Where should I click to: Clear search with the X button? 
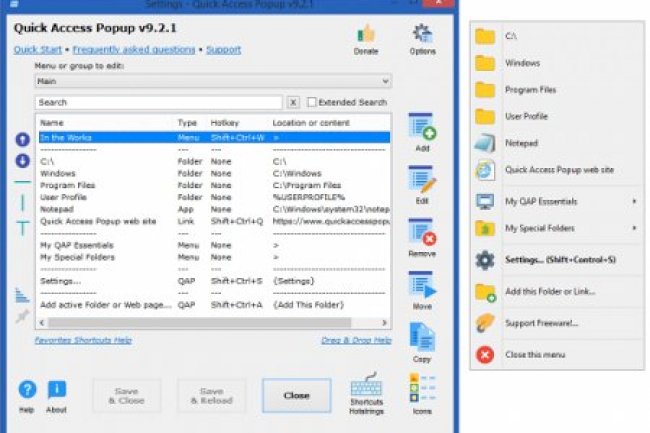tap(293, 102)
